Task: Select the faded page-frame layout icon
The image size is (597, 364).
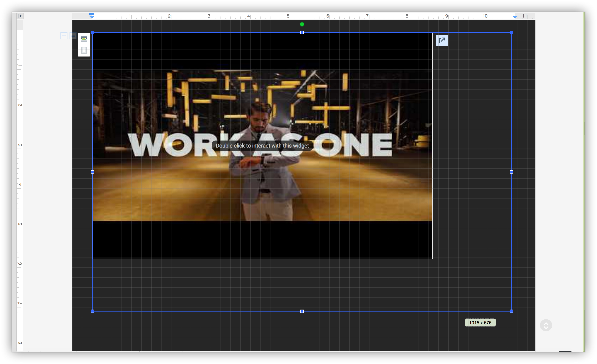Action: pyautogui.click(x=84, y=50)
